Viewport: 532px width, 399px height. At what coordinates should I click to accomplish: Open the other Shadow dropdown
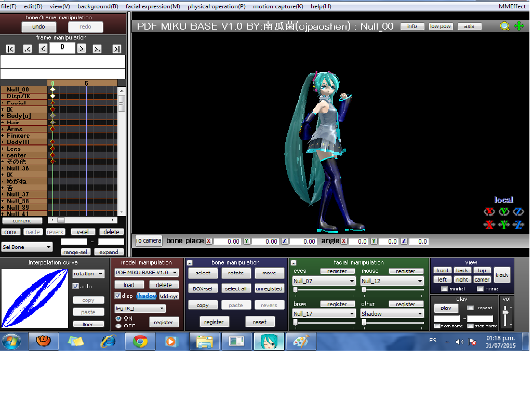[x=392, y=314]
